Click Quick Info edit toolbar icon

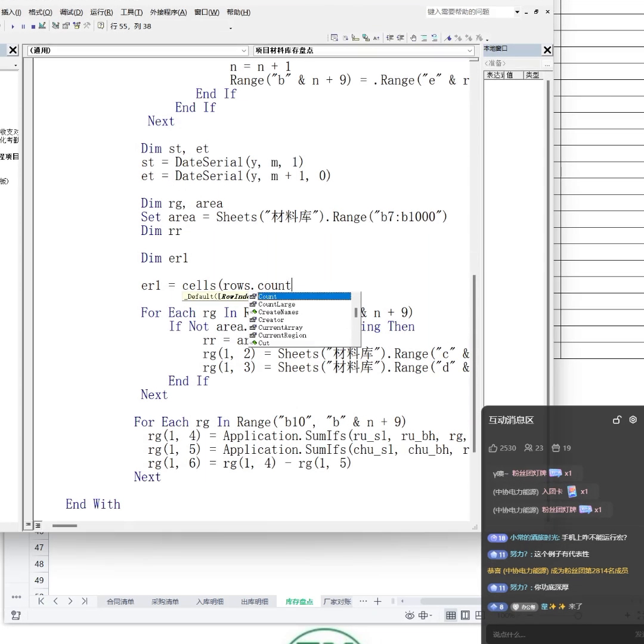[x=355, y=38]
